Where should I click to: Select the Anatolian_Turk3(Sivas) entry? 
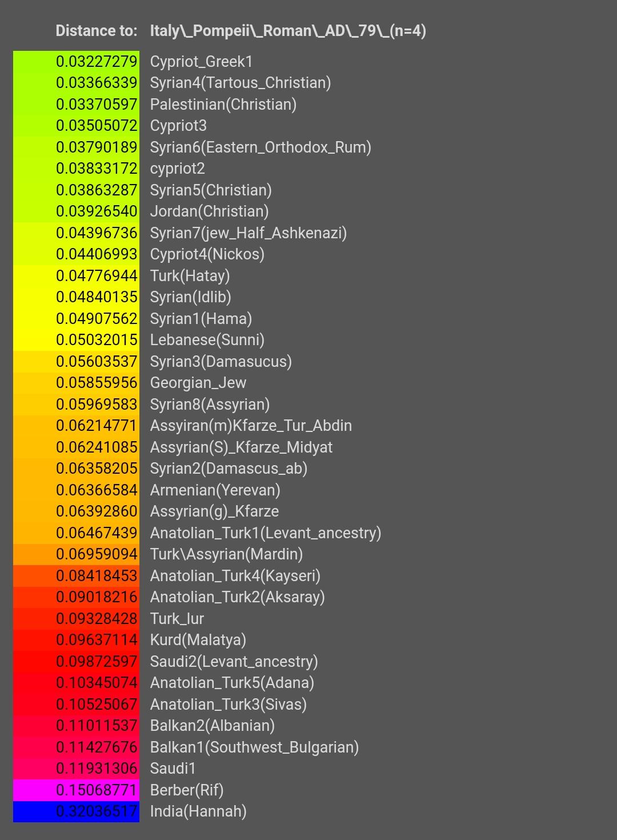pyautogui.click(x=229, y=705)
